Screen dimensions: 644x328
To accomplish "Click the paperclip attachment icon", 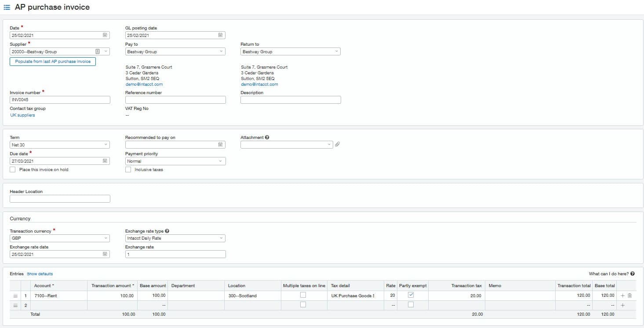I will [x=337, y=144].
